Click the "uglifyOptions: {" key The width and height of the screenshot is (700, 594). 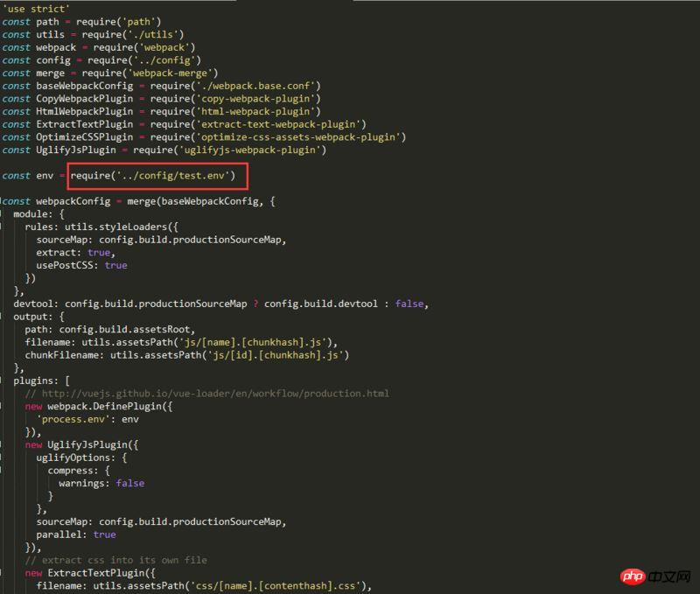(81, 458)
